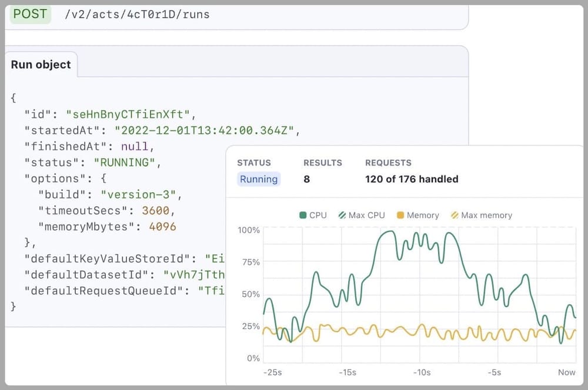Toggle the Memory series visibility

point(417,215)
